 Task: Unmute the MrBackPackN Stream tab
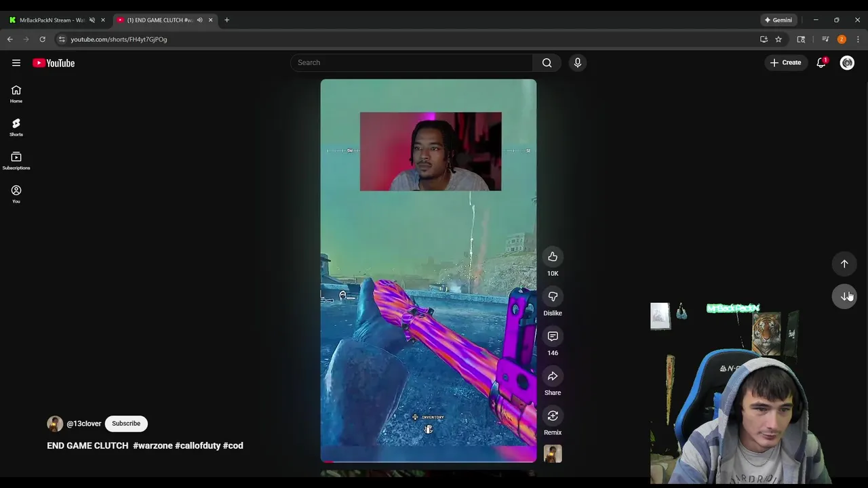(x=92, y=20)
